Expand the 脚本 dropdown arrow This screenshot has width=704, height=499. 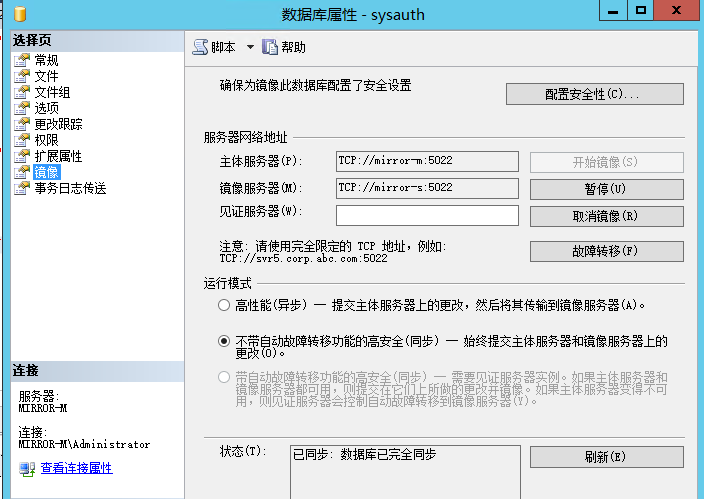pos(250,47)
